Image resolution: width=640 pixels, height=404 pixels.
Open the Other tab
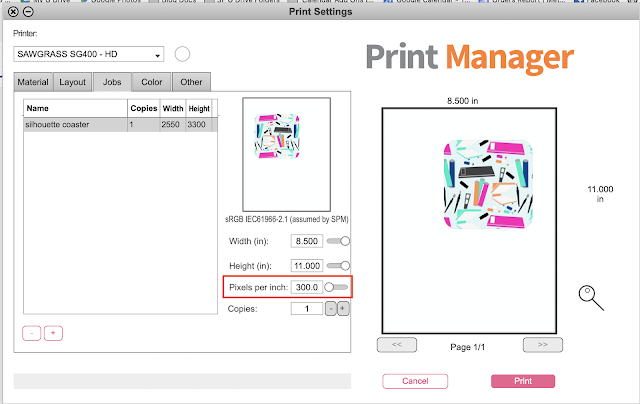(191, 82)
